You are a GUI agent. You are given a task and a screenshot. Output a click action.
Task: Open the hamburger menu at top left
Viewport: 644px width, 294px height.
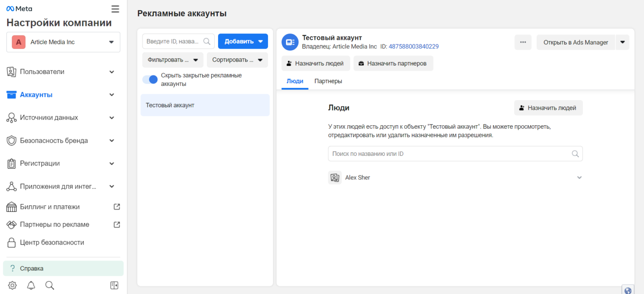pyautogui.click(x=115, y=9)
